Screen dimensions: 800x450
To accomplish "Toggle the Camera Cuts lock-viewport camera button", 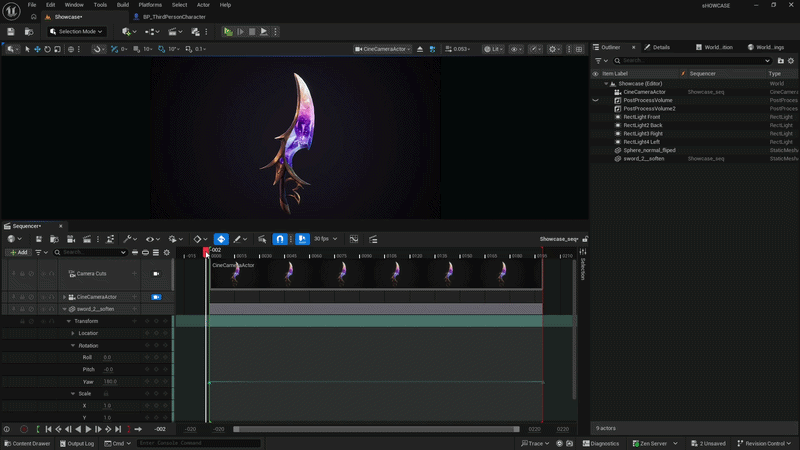I will pos(156,274).
